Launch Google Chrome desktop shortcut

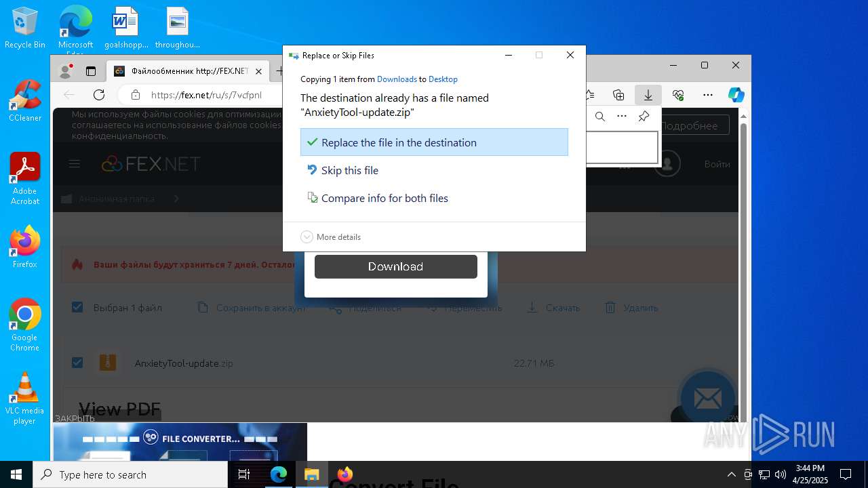pos(25,325)
